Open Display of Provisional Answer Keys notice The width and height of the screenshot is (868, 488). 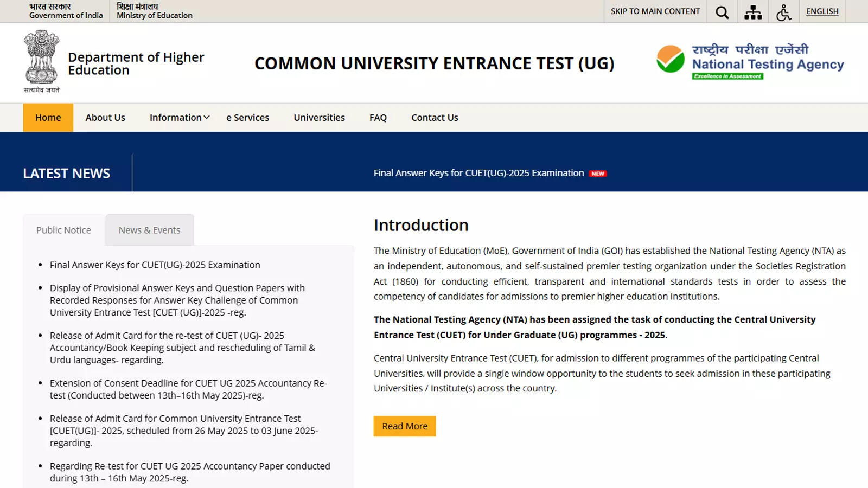(x=177, y=300)
